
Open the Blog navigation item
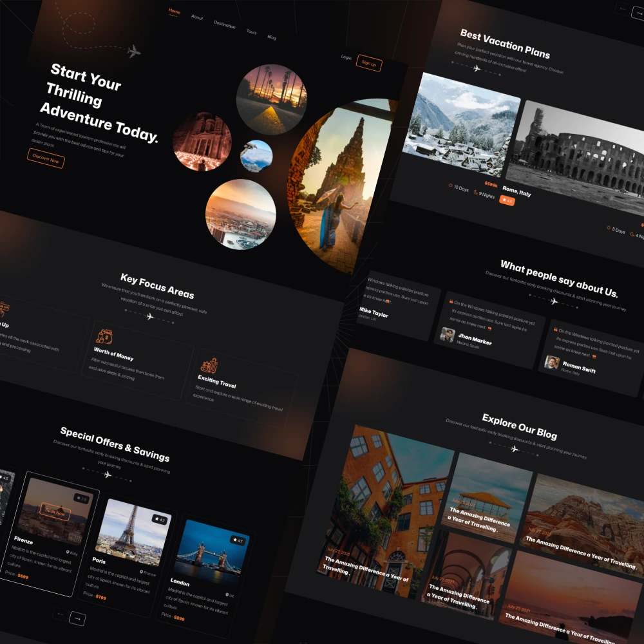click(272, 37)
